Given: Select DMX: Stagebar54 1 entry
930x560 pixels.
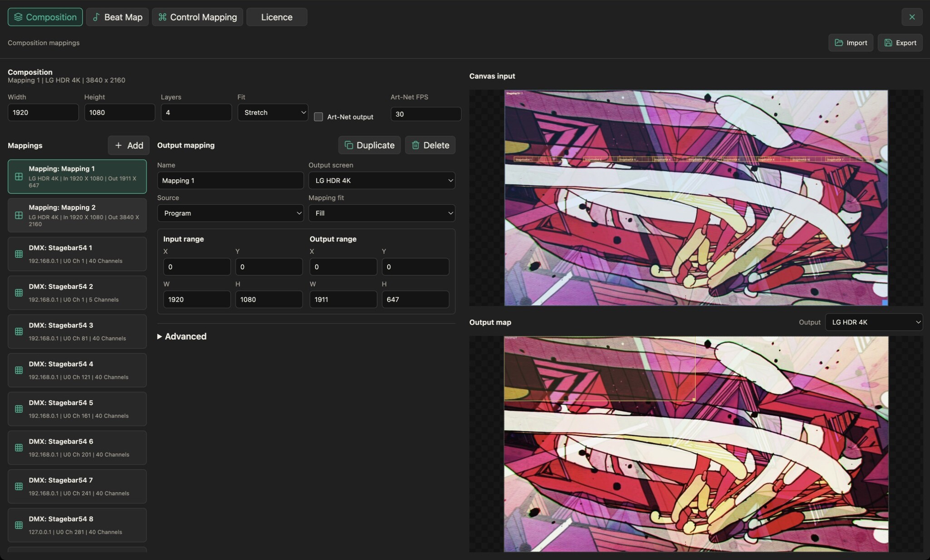Looking at the screenshot, I should tap(77, 254).
